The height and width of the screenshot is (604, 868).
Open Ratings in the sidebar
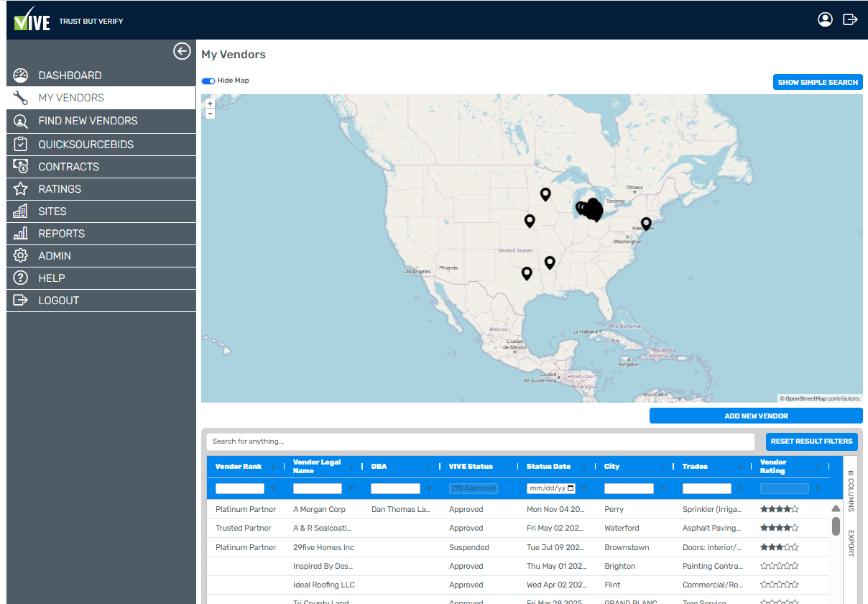(x=60, y=188)
